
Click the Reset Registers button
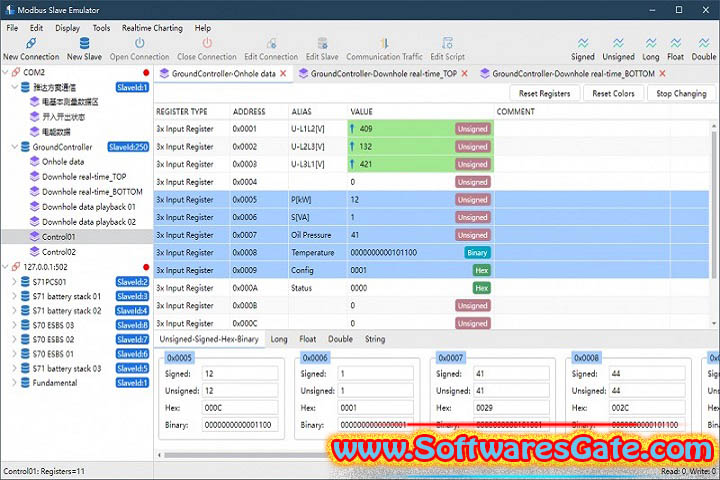tap(545, 93)
